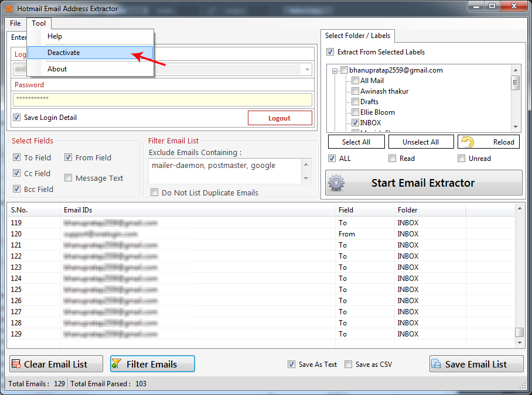Enable the Read messages checkbox
This screenshot has height=395, width=532.
click(x=393, y=159)
